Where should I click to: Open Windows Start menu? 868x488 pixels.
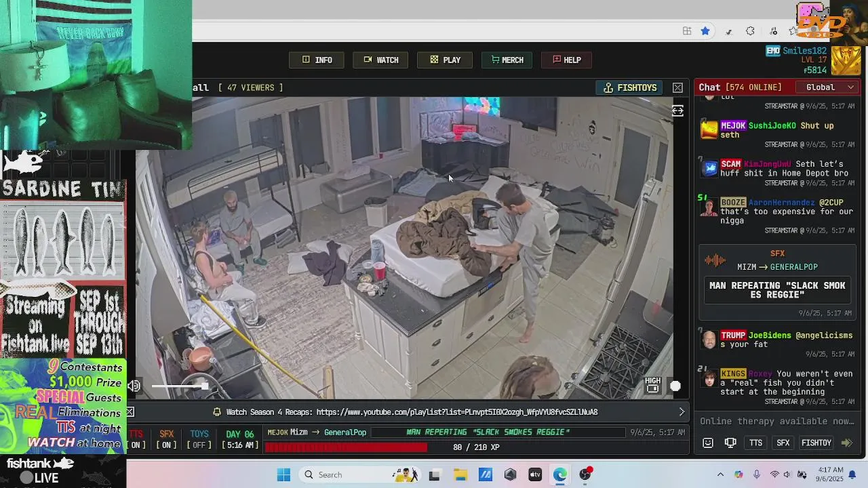tap(283, 474)
